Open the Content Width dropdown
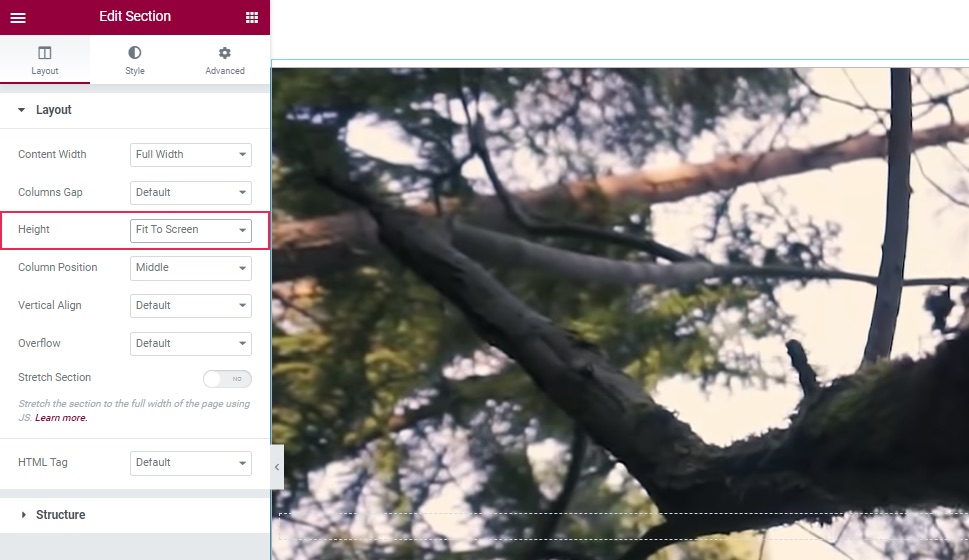The width and height of the screenshot is (969, 560). click(190, 155)
